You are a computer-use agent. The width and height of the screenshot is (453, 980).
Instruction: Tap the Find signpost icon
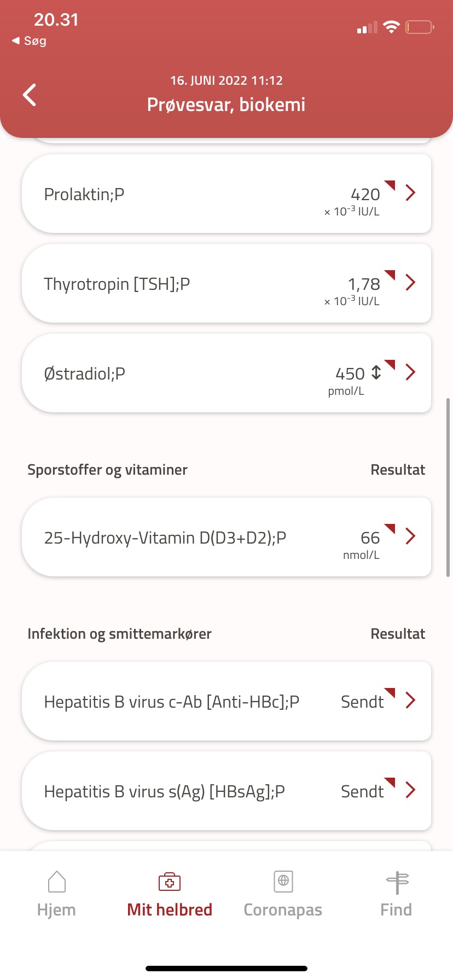pyautogui.click(x=397, y=881)
